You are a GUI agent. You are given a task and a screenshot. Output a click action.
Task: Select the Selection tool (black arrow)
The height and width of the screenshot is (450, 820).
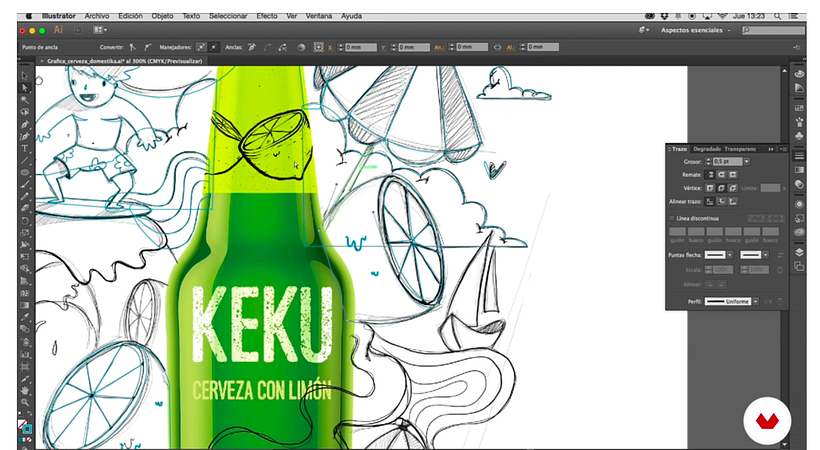pyautogui.click(x=25, y=76)
